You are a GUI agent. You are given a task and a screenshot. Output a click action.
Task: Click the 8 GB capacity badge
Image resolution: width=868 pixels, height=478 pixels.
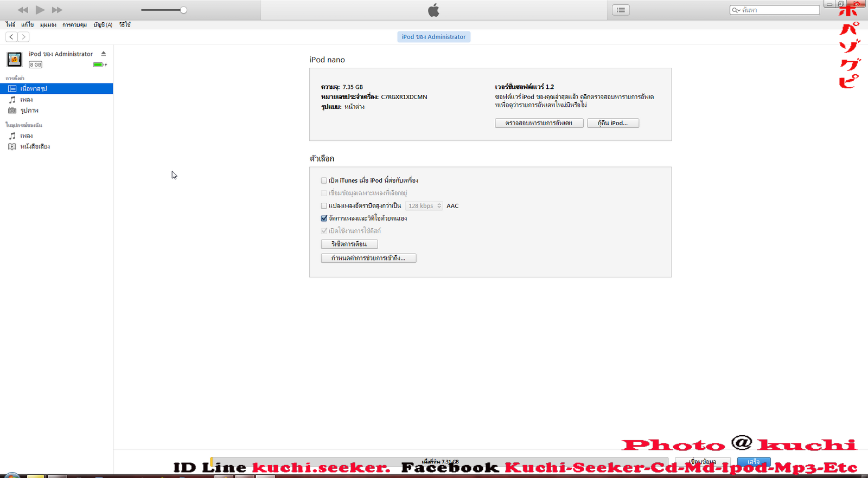tap(35, 64)
